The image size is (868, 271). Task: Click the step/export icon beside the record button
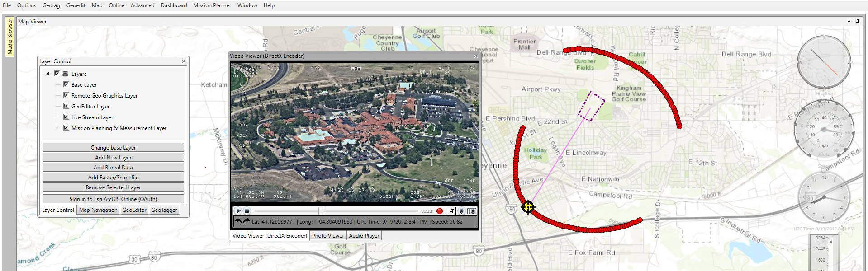tap(451, 211)
